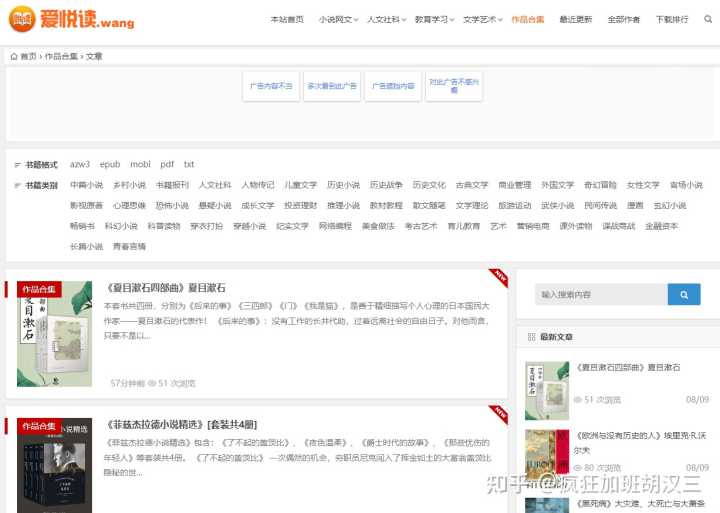The image size is (720, 513).
Task: Select the 外国文学 book category
Action: click(557, 185)
